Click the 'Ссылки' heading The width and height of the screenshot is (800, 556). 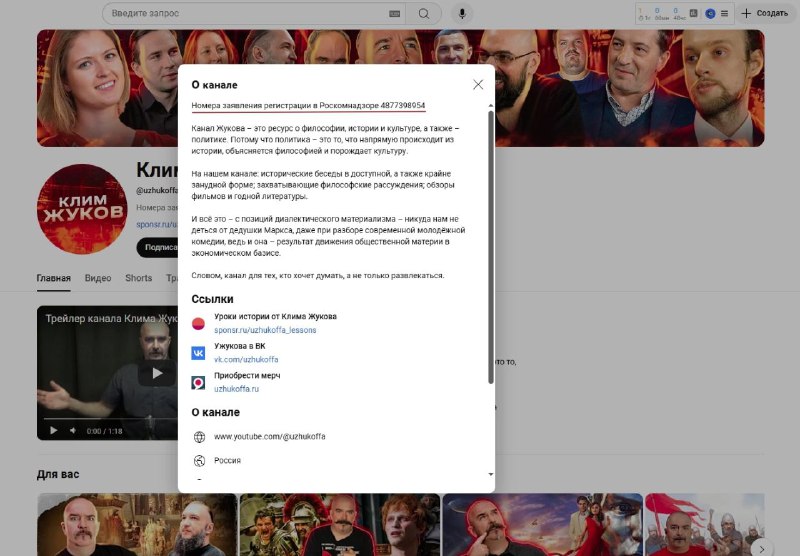pyautogui.click(x=212, y=299)
